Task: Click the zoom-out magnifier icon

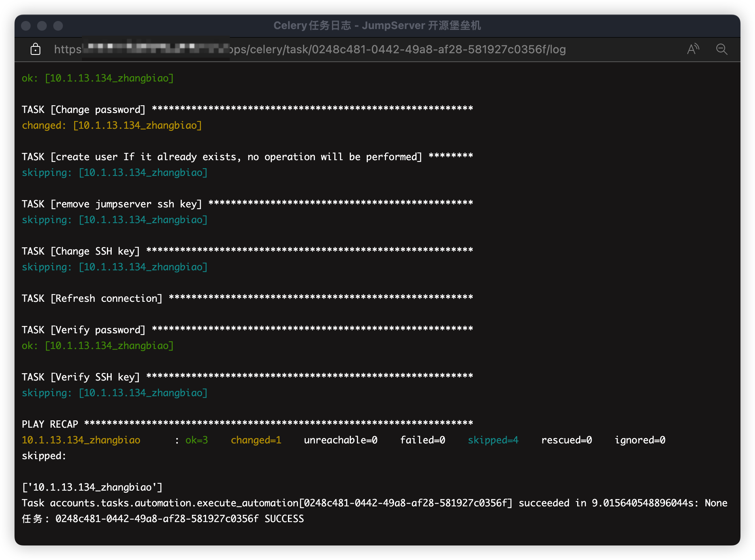Action: pos(722,49)
